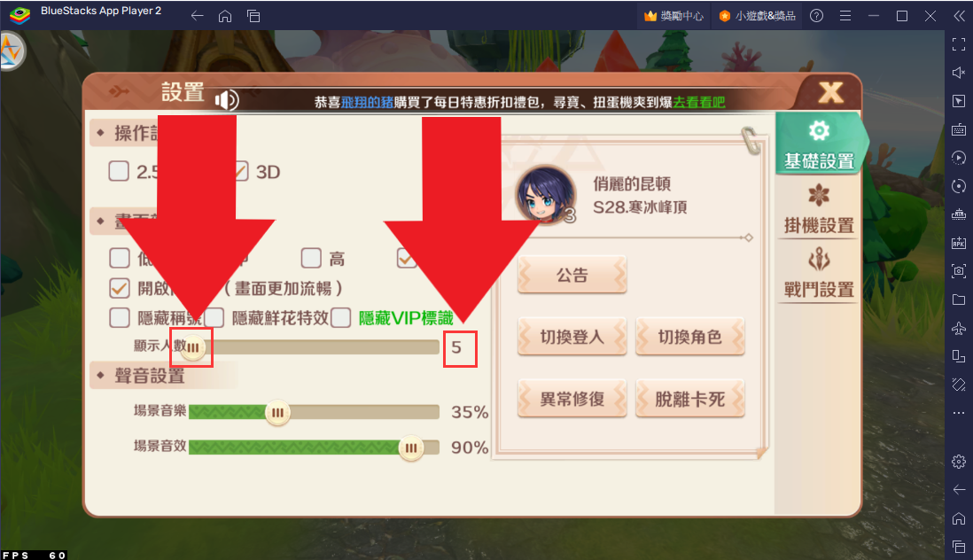Screen dimensions: 973x560
Task: Collapse the right sidebar with double chevron
Action: coord(959,15)
